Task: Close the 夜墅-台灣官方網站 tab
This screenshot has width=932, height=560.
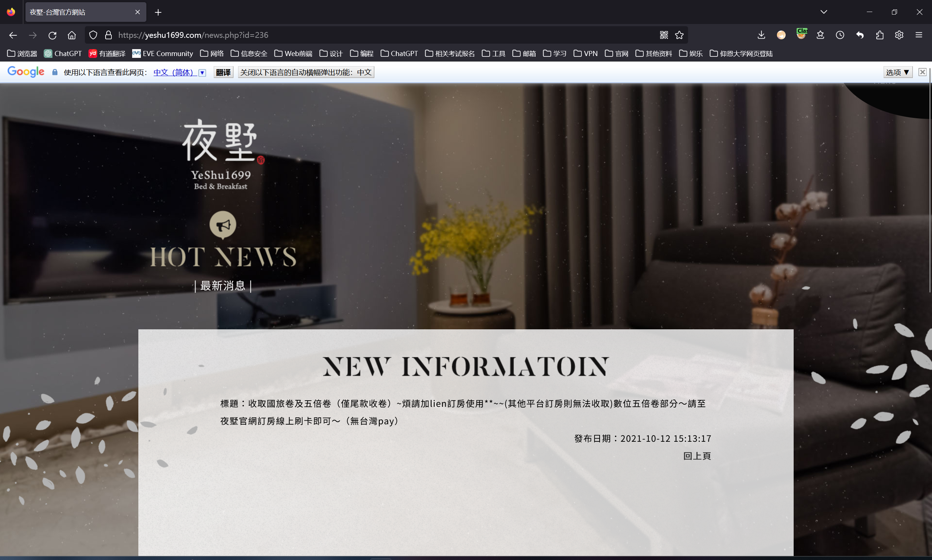Action: click(x=137, y=12)
